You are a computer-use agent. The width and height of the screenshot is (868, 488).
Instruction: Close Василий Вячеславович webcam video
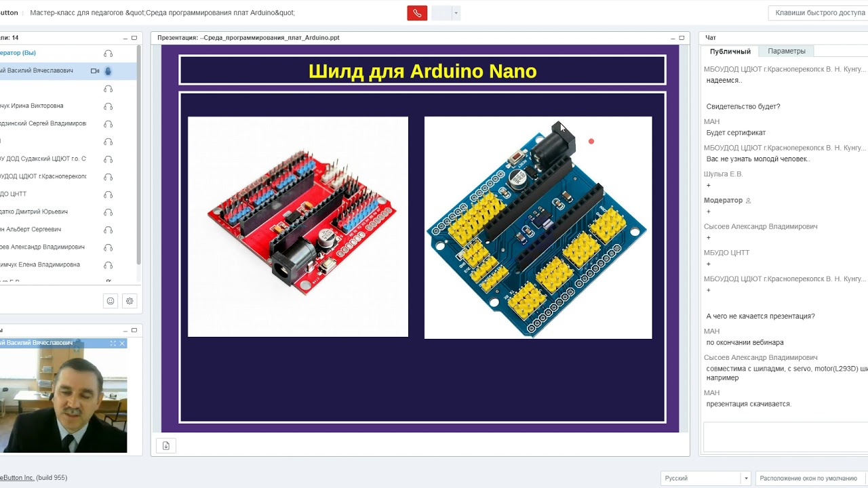(122, 343)
